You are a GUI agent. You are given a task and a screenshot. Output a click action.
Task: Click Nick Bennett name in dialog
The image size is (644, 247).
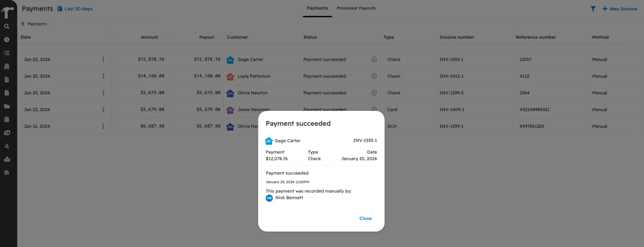pos(289,198)
